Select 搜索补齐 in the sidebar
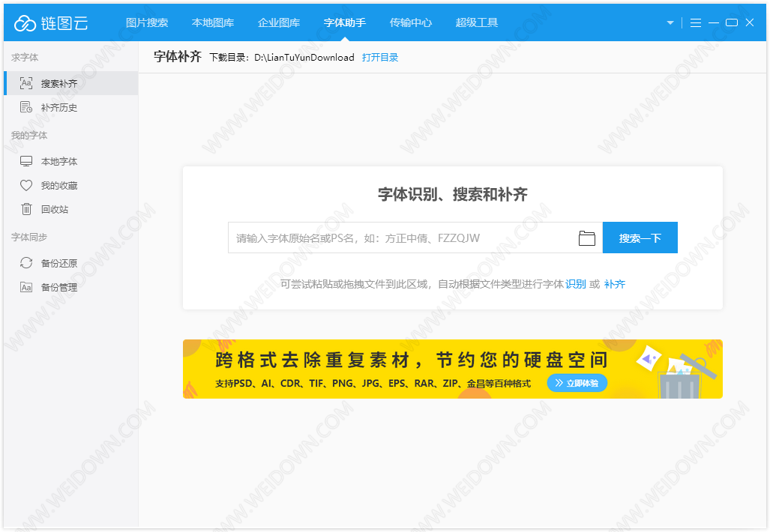Screen dimensions: 770x532 [x=70, y=83]
